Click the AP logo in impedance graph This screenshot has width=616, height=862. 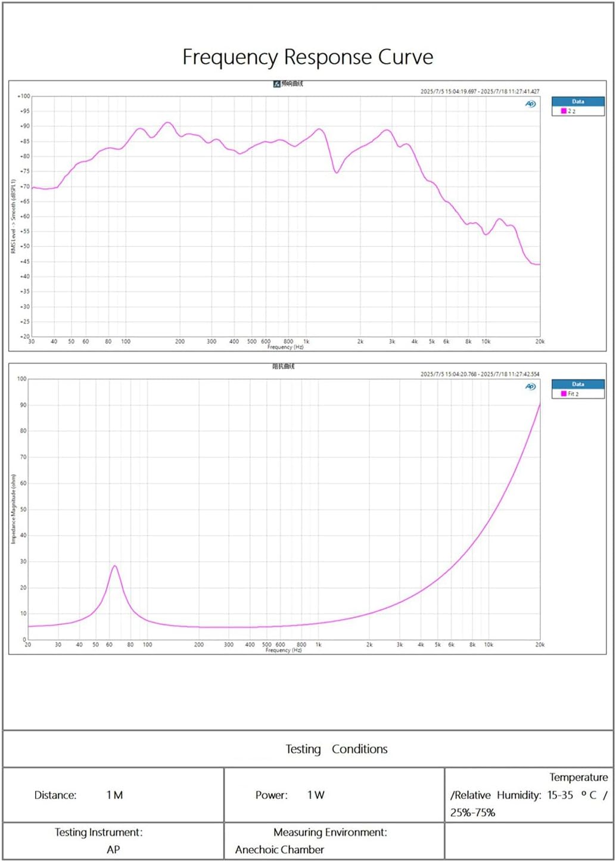pyautogui.click(x=530, y=387)
